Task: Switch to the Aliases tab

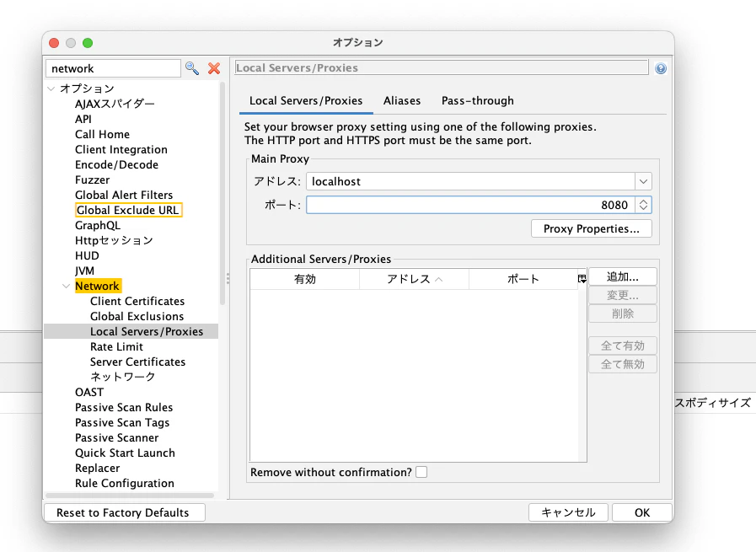Action: pos(402,100)
